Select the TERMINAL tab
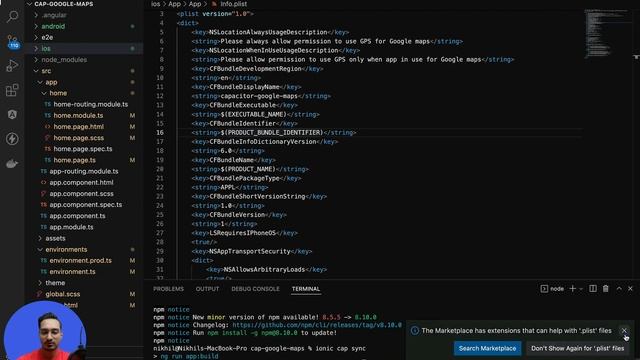The height and width of the screenshot is (360, 640). click(x=306, y=289)
